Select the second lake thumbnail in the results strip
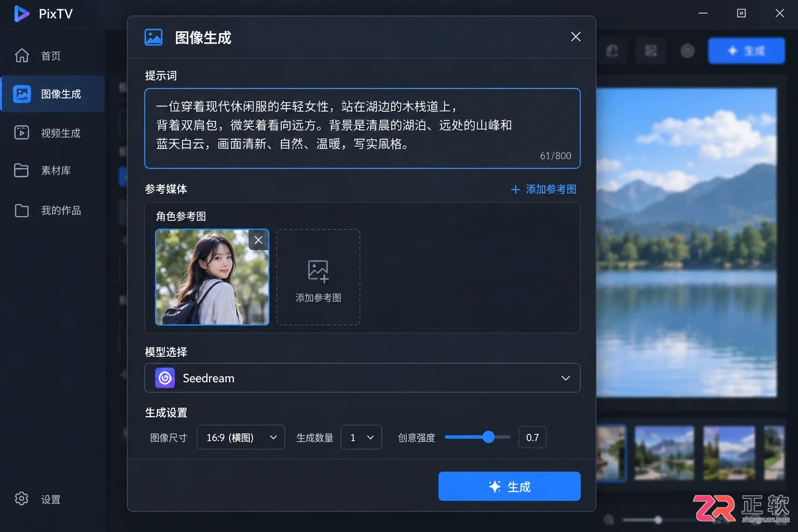 664,453
